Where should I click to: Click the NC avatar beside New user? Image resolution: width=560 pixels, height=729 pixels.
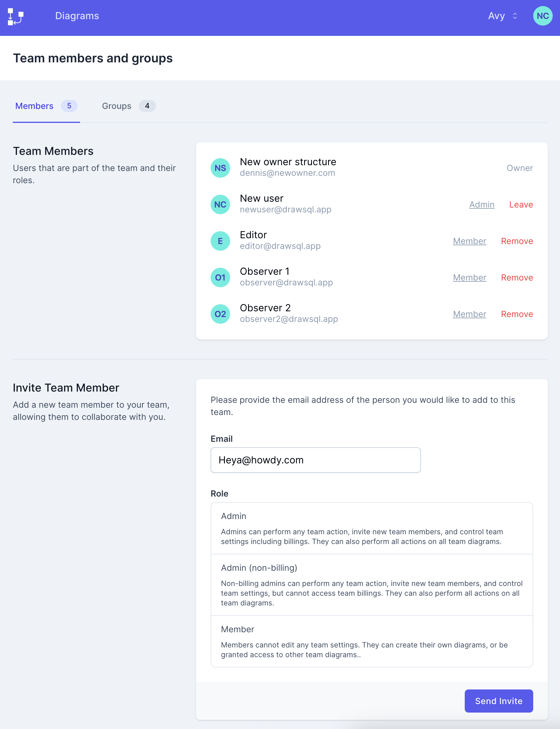tap(220, 204)
